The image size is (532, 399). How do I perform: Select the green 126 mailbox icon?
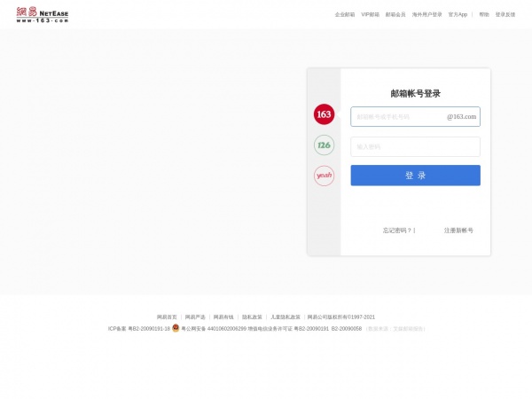pyautogui.click(x=324, y=145)
